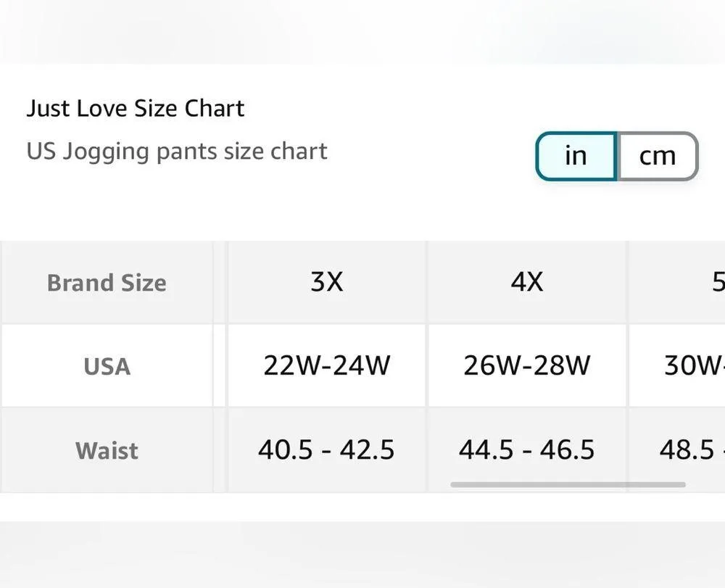Select the in unit option
This screenshot has height=588, width=725.
(576, 155)
